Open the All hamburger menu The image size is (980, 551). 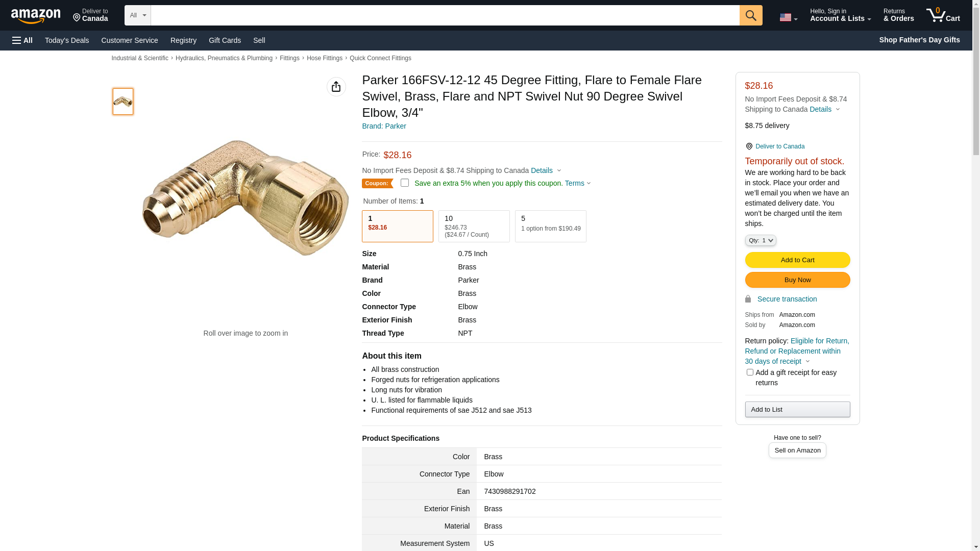point(22,40)
